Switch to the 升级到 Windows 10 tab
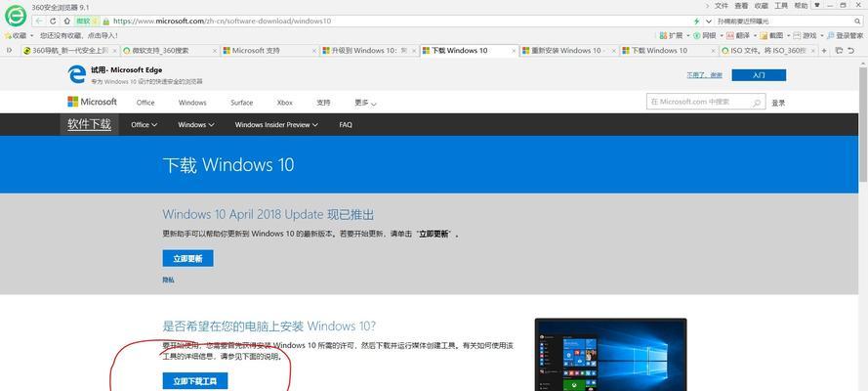 click(x=370, y=51)
